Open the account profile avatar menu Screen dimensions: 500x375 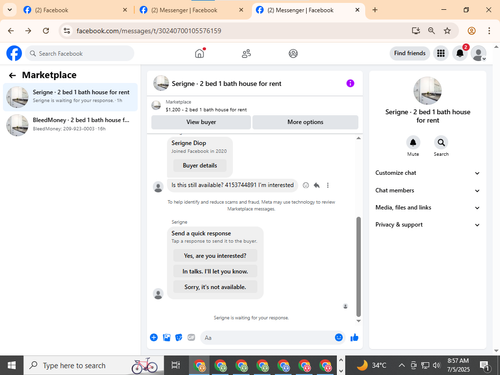[478, 53]
